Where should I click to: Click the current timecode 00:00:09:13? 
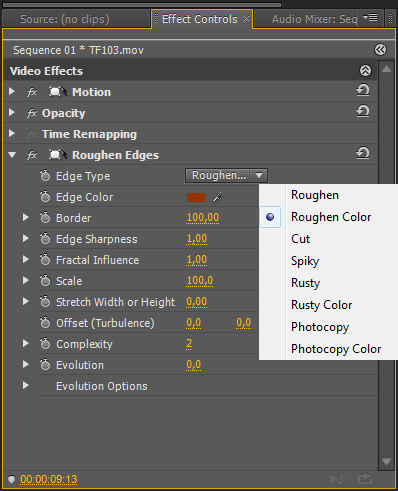point(49,479)
